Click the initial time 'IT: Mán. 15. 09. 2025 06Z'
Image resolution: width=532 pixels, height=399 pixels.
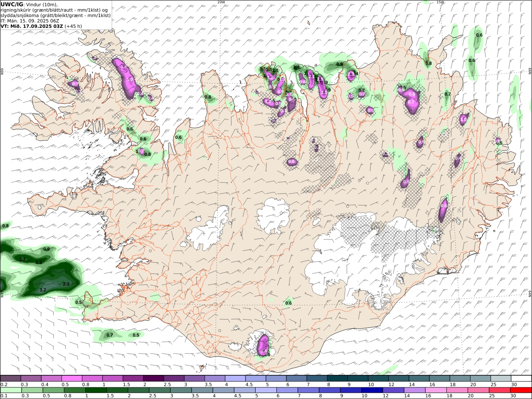pos(30,20)
